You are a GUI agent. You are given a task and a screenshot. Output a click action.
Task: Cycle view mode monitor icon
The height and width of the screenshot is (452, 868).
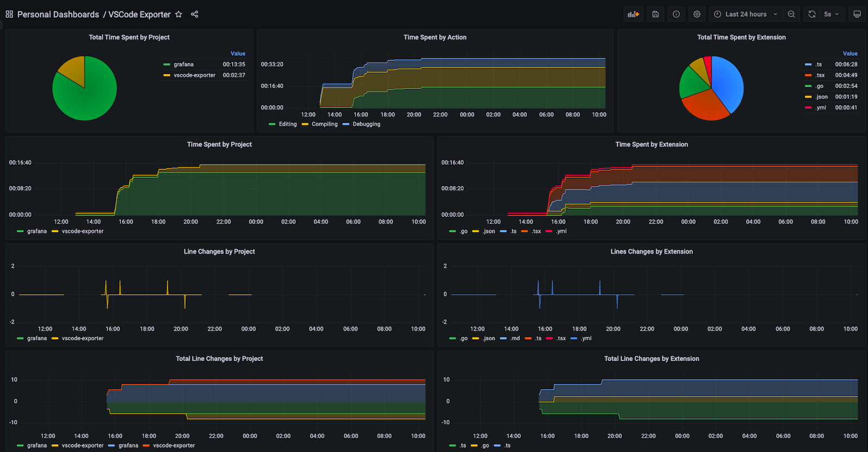(x=857, y=14)
